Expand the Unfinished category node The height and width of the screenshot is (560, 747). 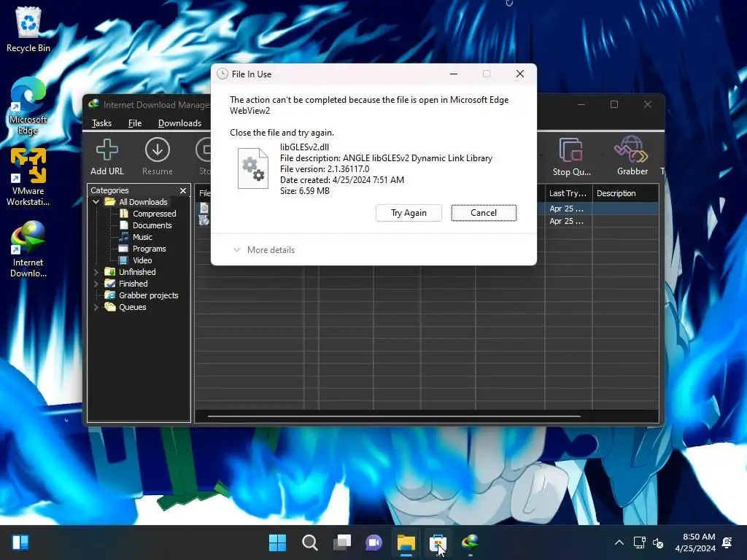pyautogui.click(x=96, y=272)
